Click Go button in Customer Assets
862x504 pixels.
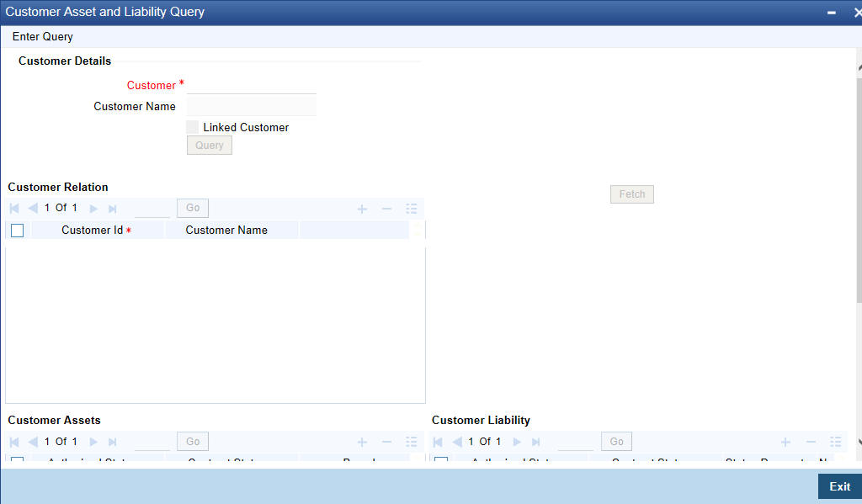pyautogui.click(x=193, y=442)
